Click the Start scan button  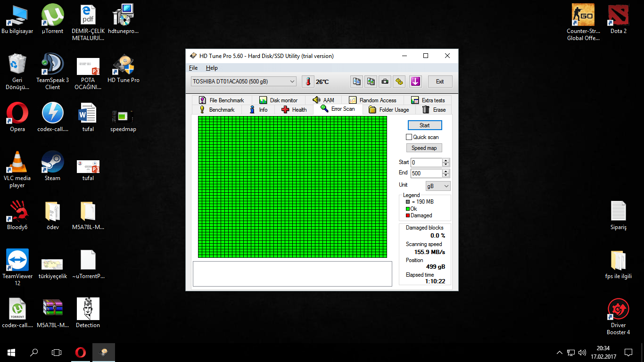click(x=425, y=125)
